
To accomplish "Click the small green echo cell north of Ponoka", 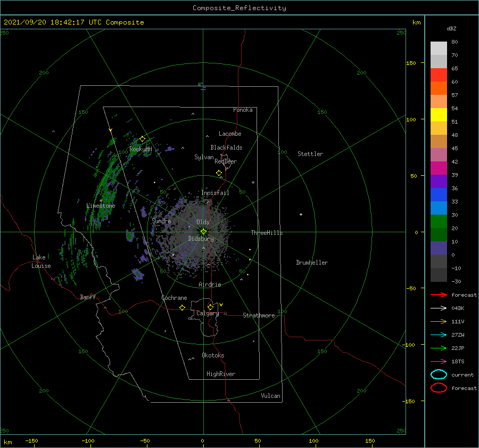I will point(201,84).
